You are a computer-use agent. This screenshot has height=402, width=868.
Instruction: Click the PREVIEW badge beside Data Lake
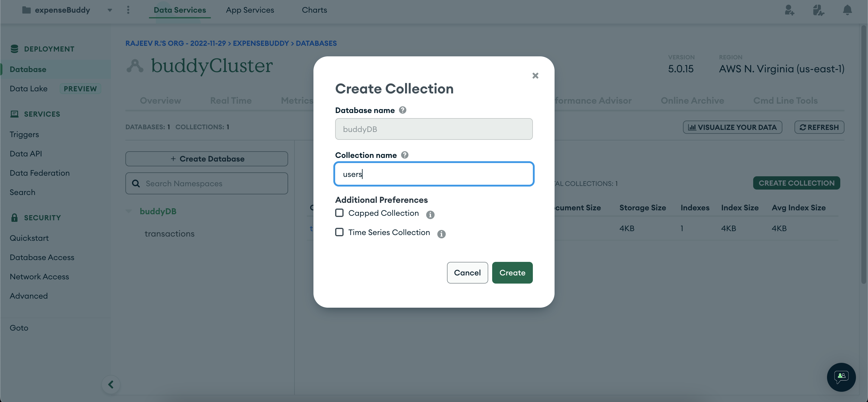[x=80, y=89]
